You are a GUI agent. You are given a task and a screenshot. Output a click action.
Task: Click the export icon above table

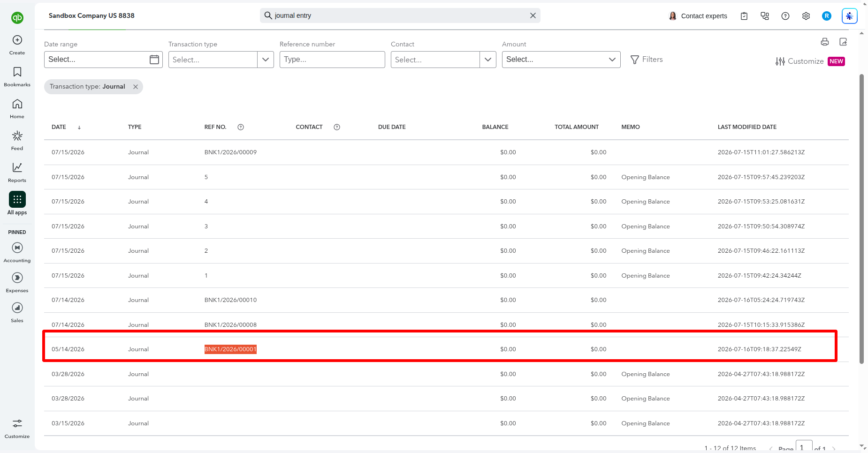[843, 42]
